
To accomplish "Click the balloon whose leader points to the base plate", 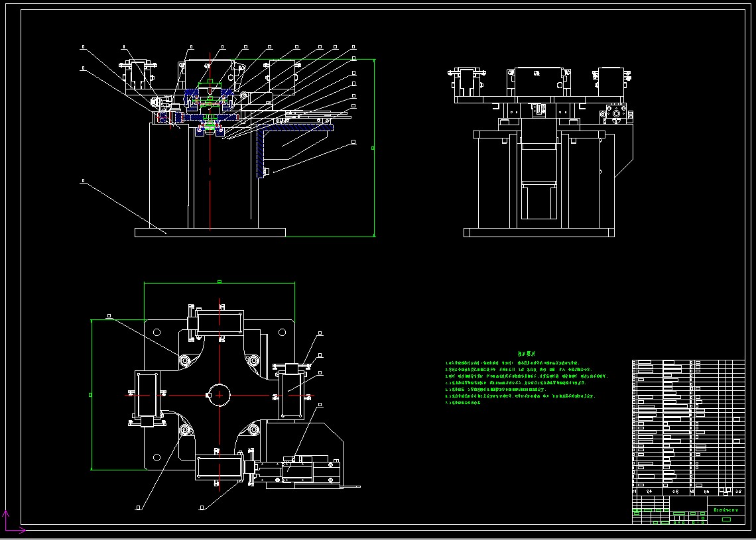I will click(83, 181).
